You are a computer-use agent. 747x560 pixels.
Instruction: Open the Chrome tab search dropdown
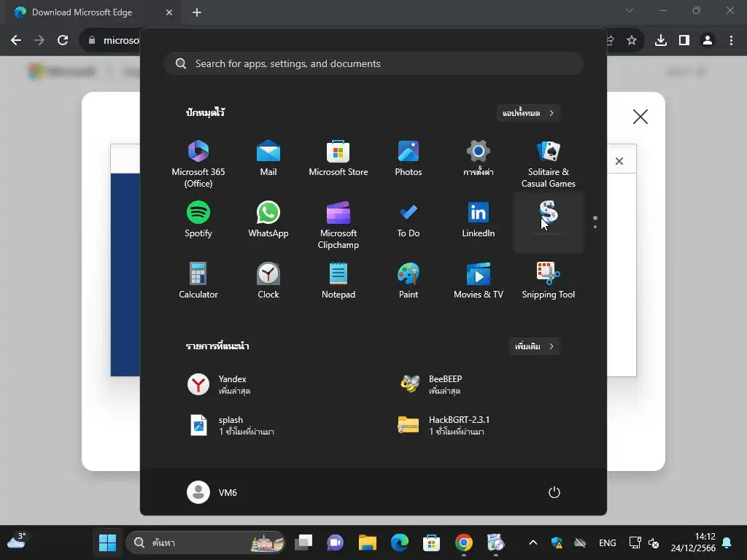630,10
